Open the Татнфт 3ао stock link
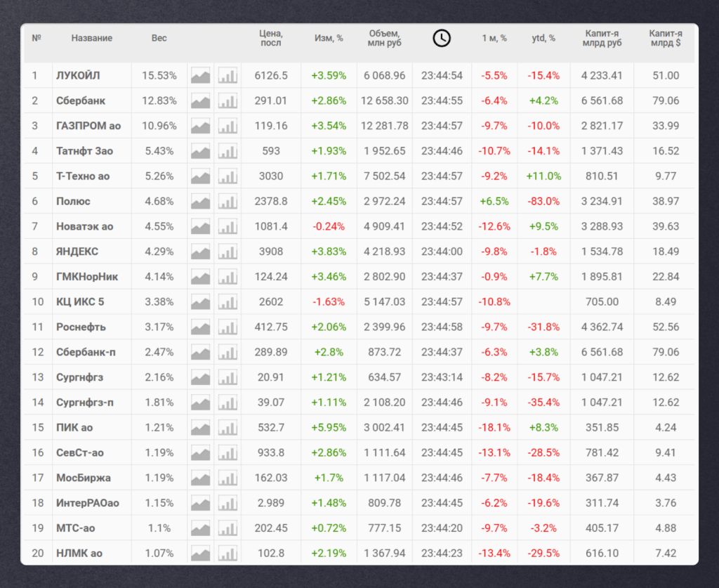Image resolution: width=719 pixels, height=588 pixels. pos(84,151)
